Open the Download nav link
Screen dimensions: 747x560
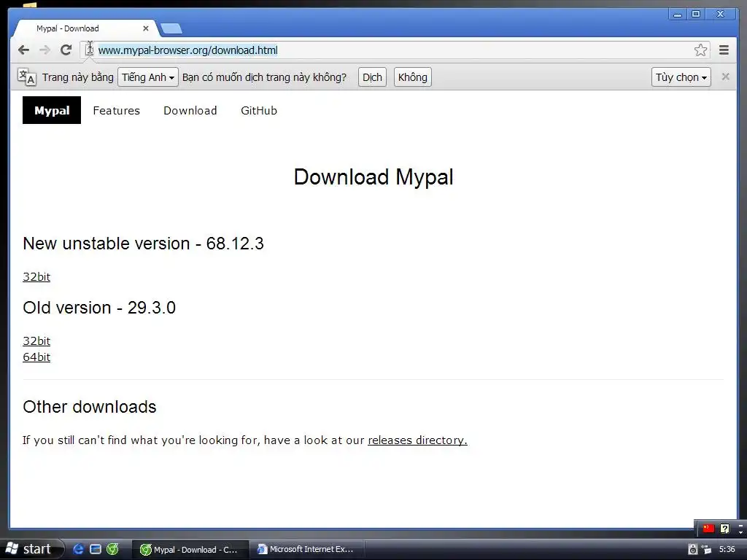click(x=190, y=111)
